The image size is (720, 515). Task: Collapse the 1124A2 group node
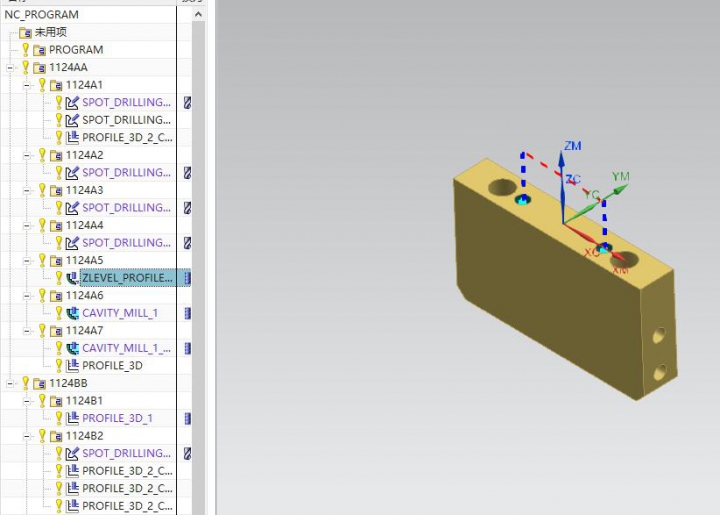pyautogui.click(x=27, y=155)
